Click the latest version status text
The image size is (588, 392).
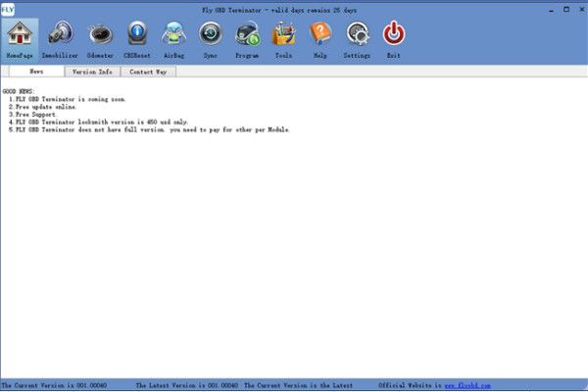186,386
